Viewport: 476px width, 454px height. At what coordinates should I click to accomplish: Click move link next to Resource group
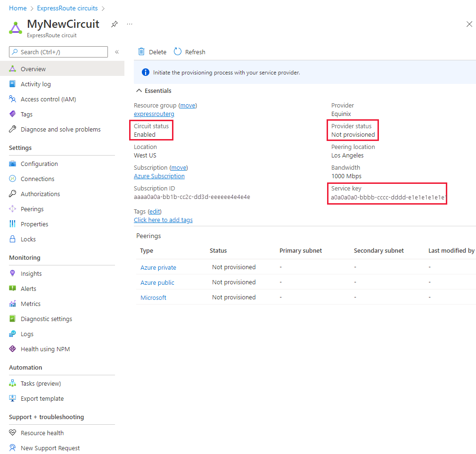(188, 106)
